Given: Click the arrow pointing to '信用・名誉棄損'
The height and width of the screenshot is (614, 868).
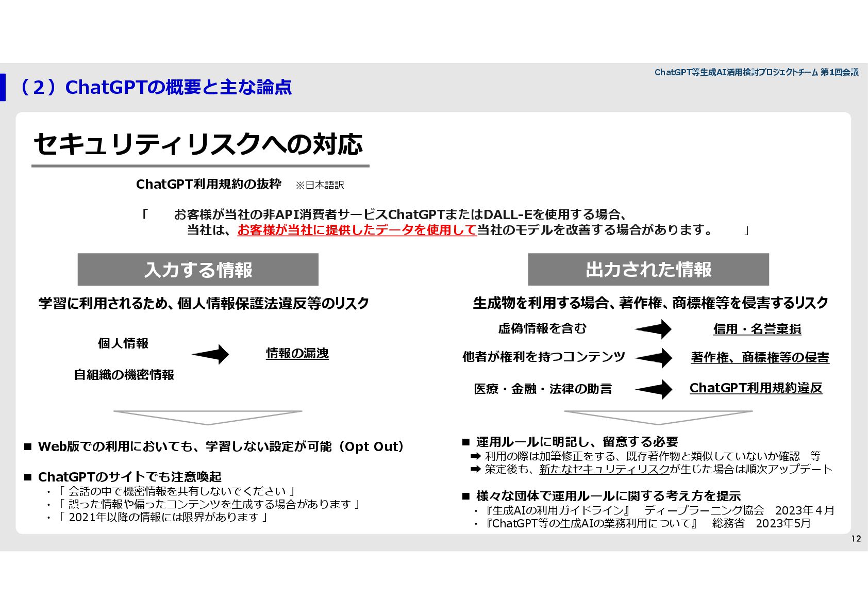Looking at the screenshot, I should click(653, 329).
